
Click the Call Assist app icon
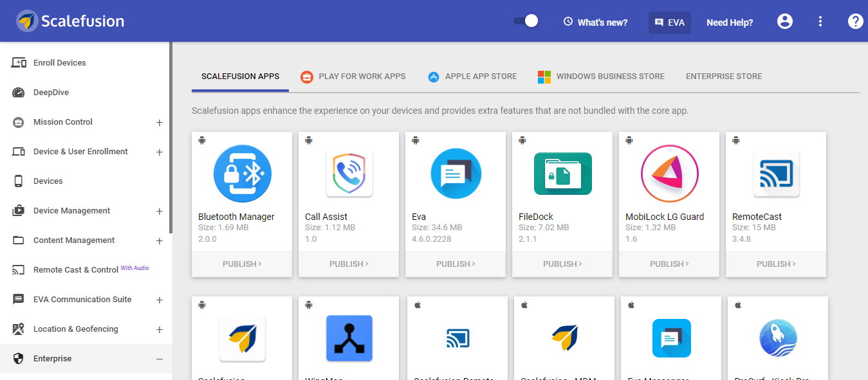pyautogui.click(x=349, y=174)
